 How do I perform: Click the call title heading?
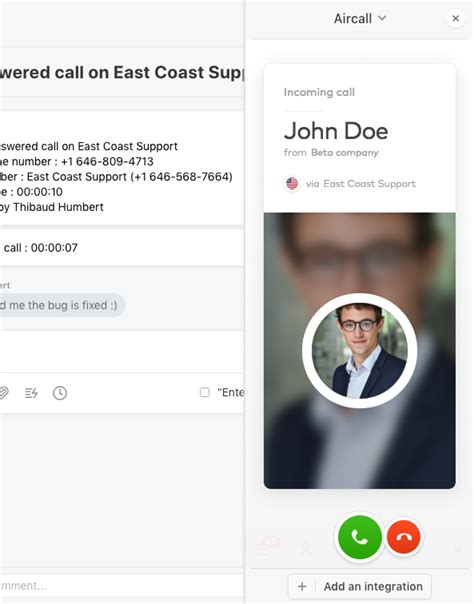(122, 72)
